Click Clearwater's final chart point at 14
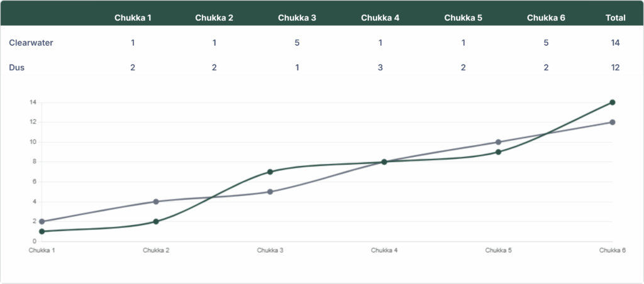644x284 pixels. tap(612, 102)
